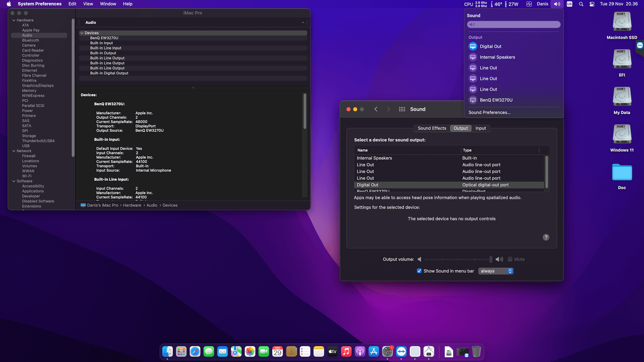Open Safari from the Dock
This screenshot has width=644, height=362.
click(195, 351)
